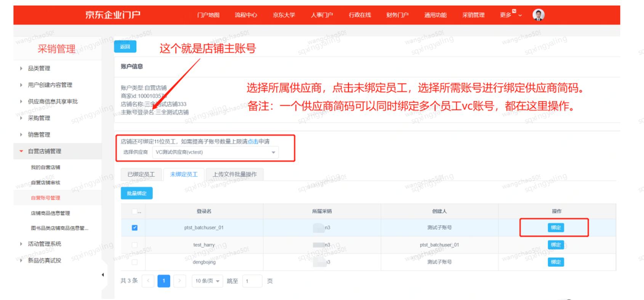The image size is (644, 300).
Task: Expand 采购管理 in the sidebar
Action: [x=38, y=118]
